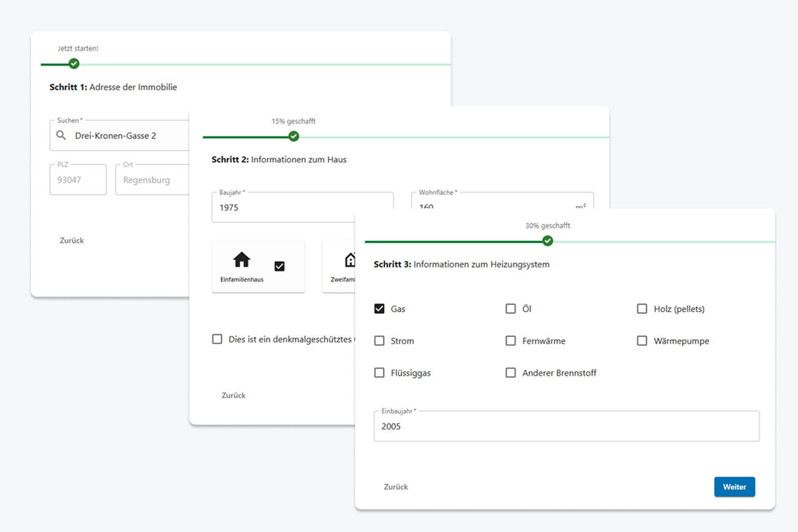Focus the Einbaujahr input field
The image size is (798, 532).
click(567, 426)
